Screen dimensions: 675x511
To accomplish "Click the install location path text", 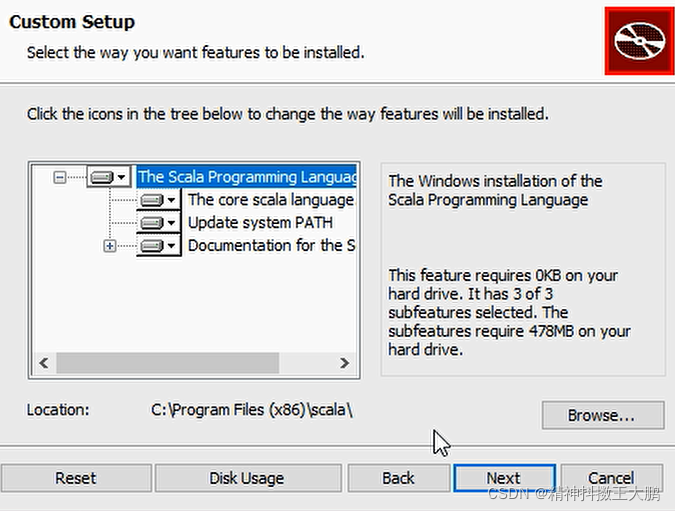I will click(252, 410).
